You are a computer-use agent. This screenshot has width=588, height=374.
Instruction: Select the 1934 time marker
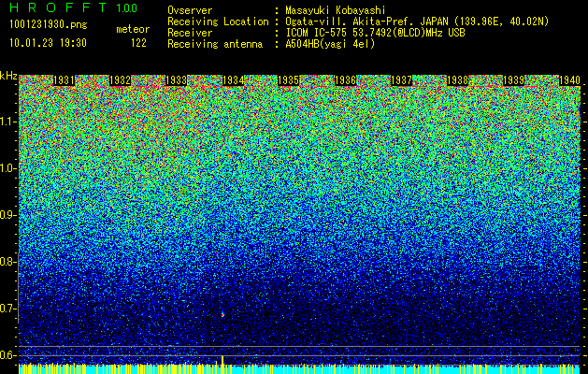point(234,80)
